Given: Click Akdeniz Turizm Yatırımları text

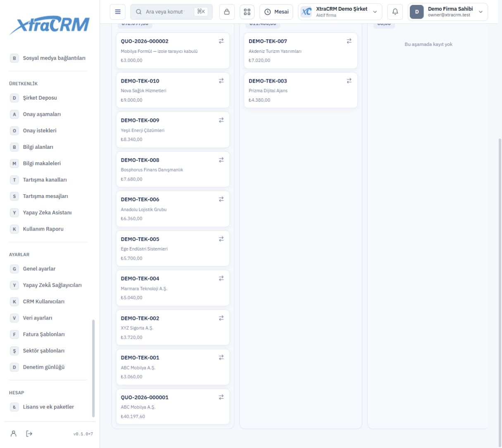Looking at the screenshot, I should [x=275, y=51].
